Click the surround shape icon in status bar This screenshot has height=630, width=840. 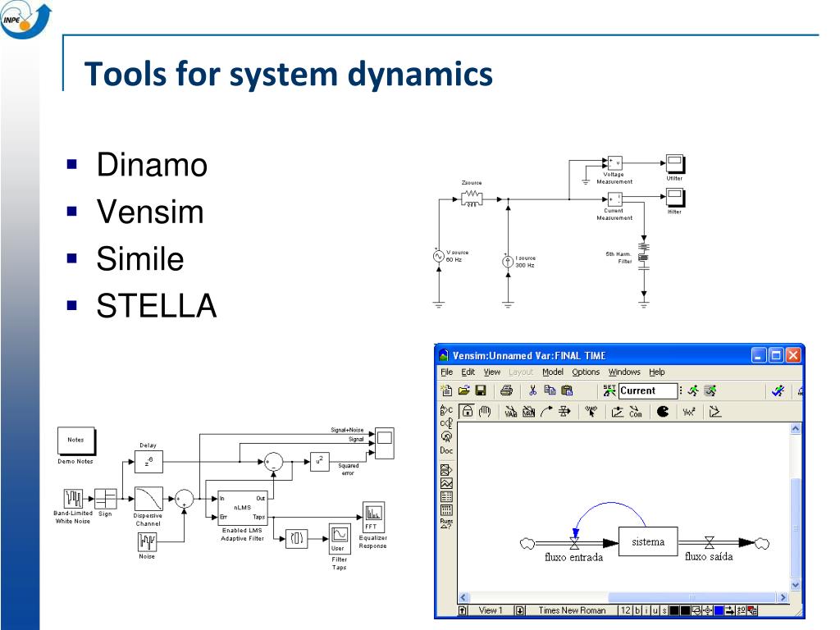696,610
